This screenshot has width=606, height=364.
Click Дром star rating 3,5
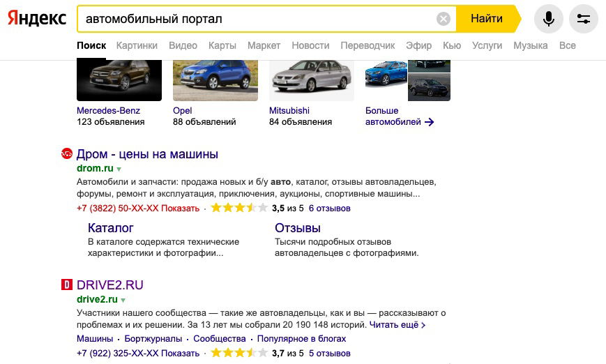click(239, 208)
